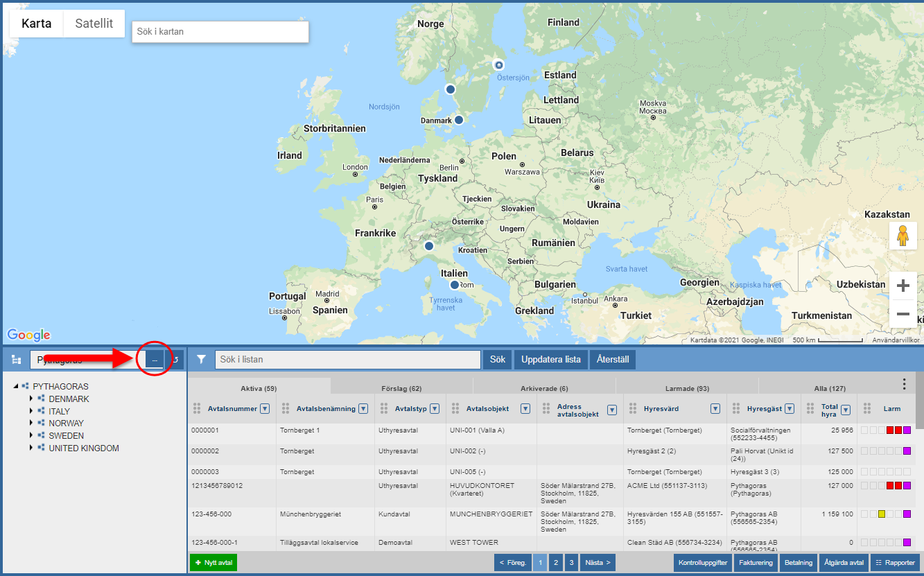Click in the Sök i listan search field
Image resolution: width=924 pixels, height=576 pixels.
(347, 360)
